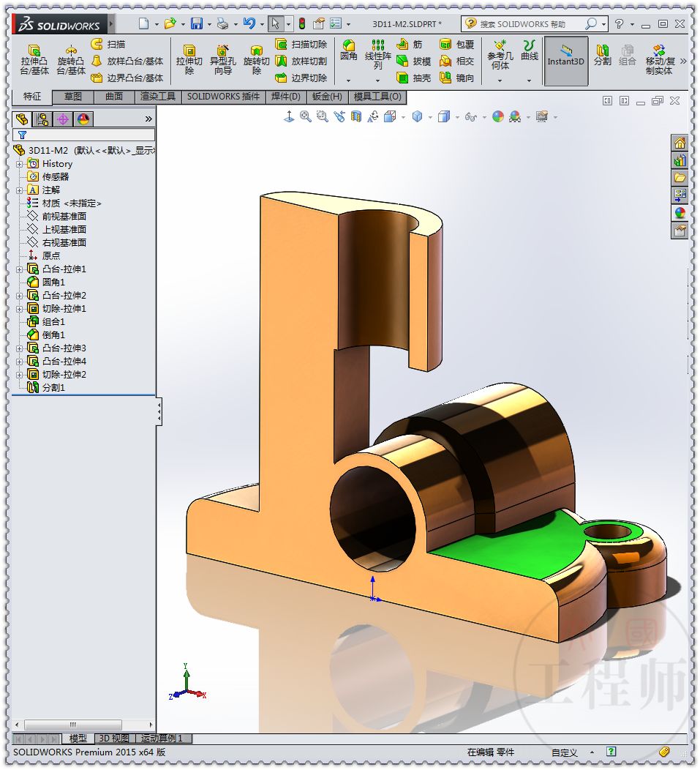Screen dimensions: 700x770
Task: Select the 前视基准面 plane in tree
Action: pos(57,217)
